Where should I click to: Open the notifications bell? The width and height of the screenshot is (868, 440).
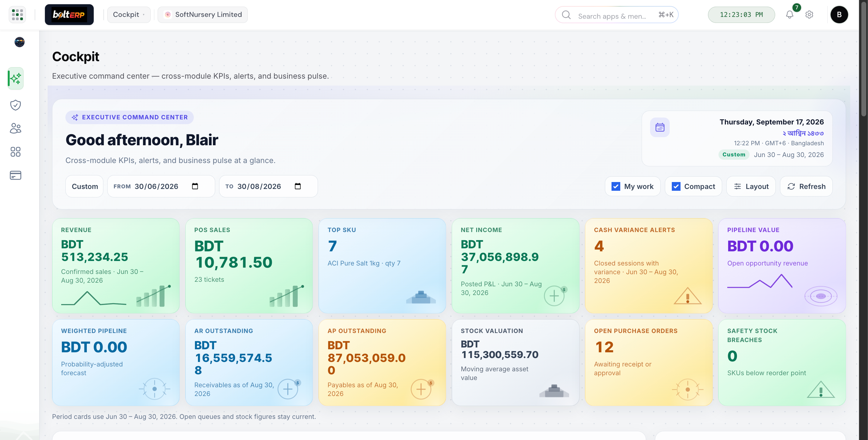[x=790, y=14]
